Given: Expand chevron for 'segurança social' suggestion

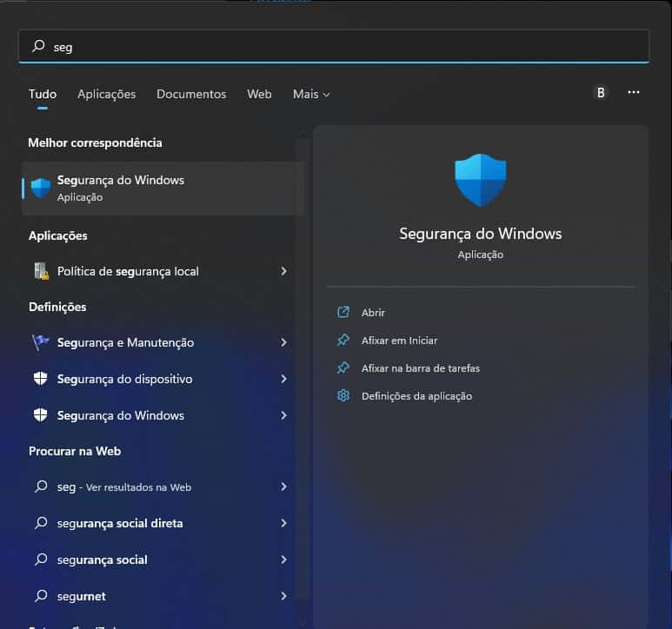Looking at the screenshot, I should coord(283,559).
